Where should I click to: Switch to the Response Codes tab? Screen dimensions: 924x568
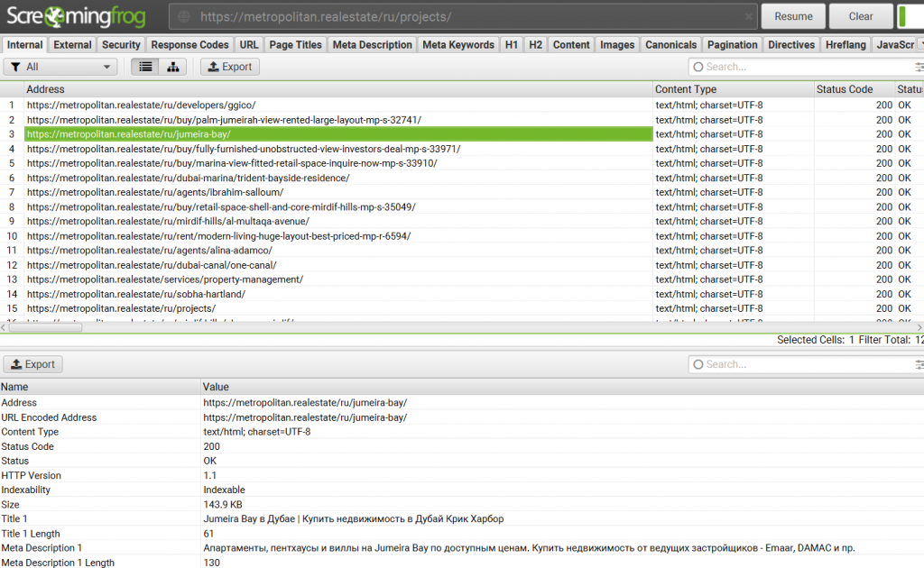click(x=189, y=43)
